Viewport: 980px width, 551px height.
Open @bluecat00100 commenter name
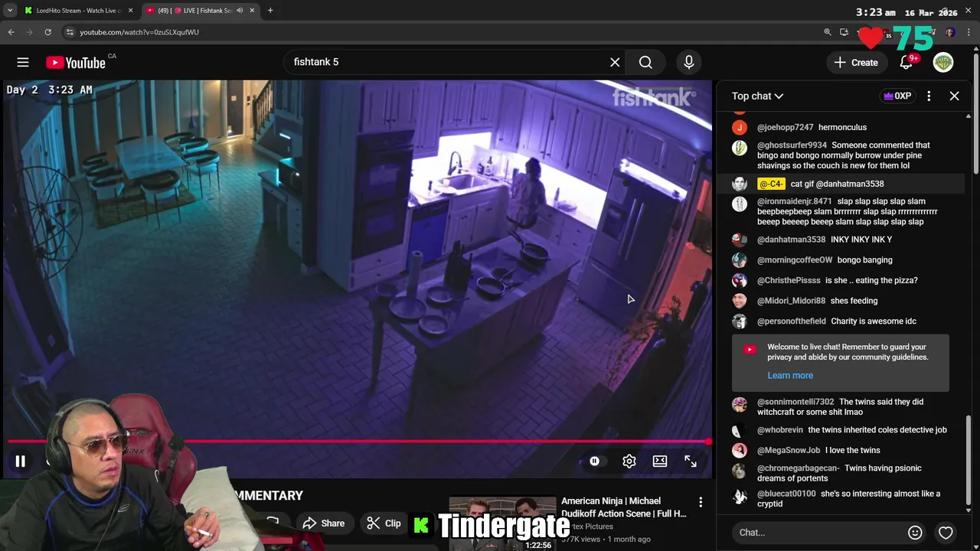(786, 494)
